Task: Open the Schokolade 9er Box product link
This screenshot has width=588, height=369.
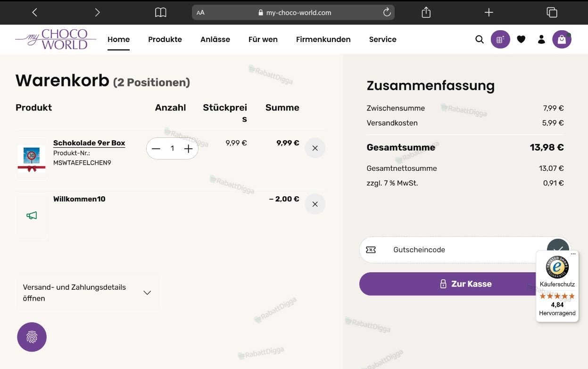Action: [89, 143]
